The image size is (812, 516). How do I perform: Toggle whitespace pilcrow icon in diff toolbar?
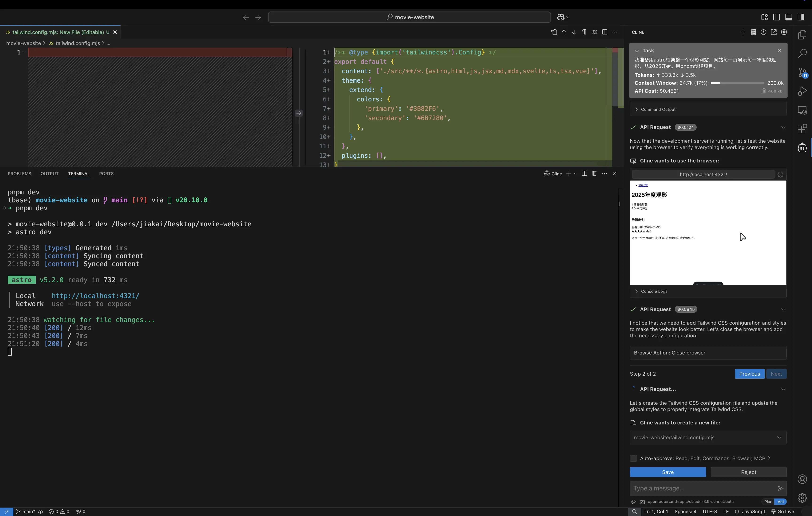point(584,32)
